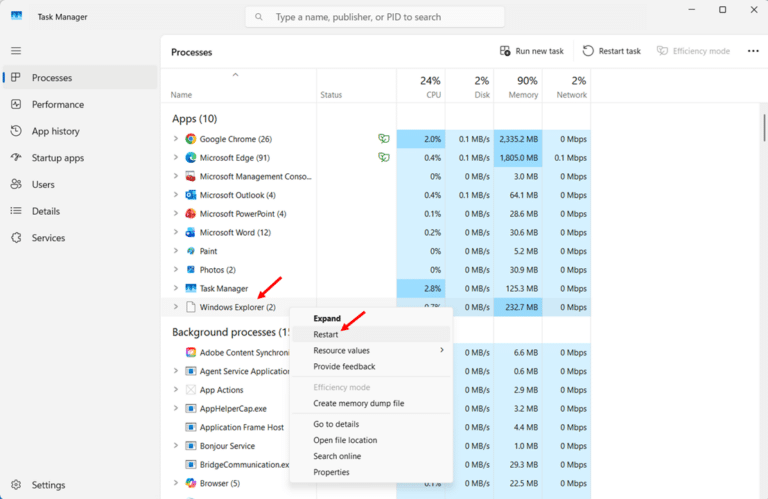
Task: Select Go to details menu entry
Action: click(371, 424)
